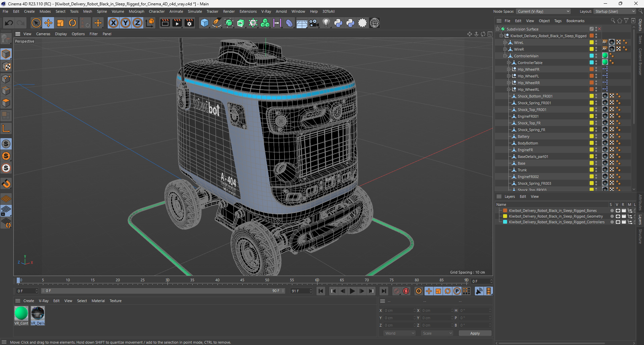644x345 pixels.
Task: Go to start of animation
Action: click(x=320, y=291)
